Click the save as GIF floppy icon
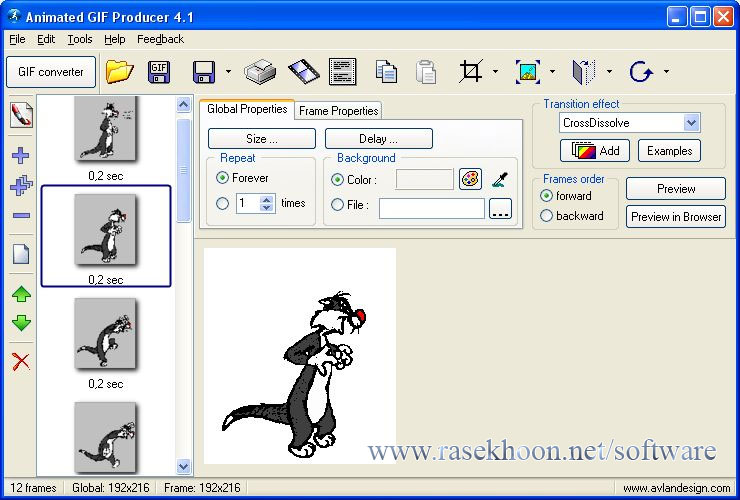The image size is (740, 500). point(160,72)
